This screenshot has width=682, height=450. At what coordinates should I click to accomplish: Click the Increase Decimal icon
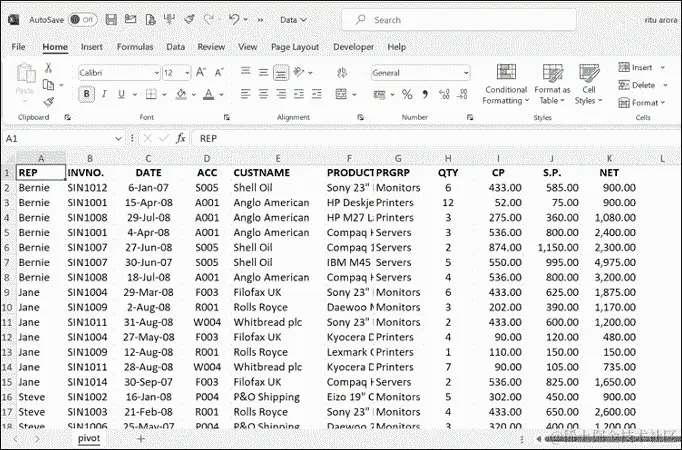coord(444,94)
